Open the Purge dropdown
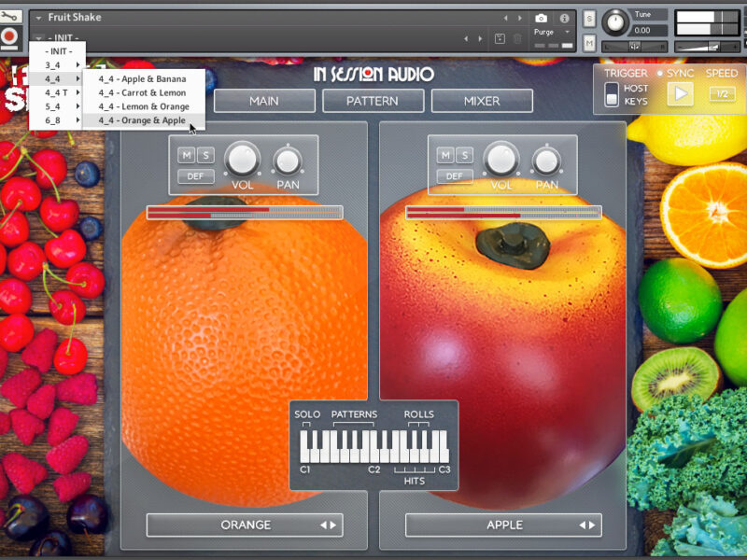Screen dimensions: 747x560 [551, 32]
